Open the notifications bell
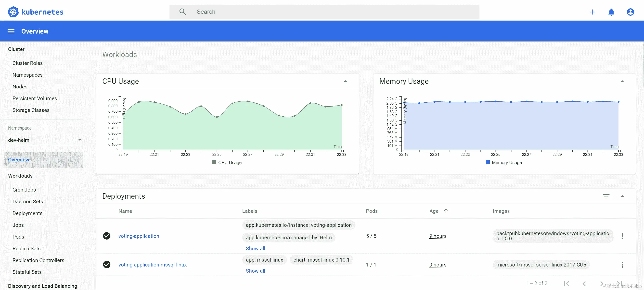 tap(611, 12)
